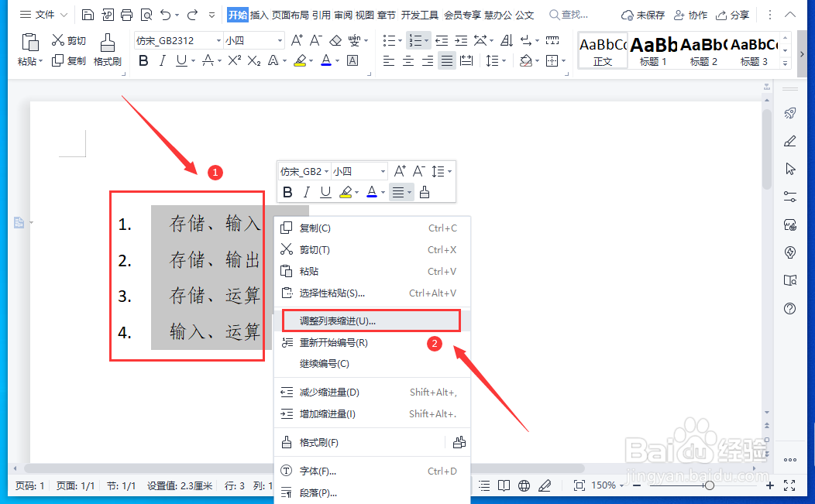Click the zoom slider handle

pyautogui.click(x=709, y=485)
